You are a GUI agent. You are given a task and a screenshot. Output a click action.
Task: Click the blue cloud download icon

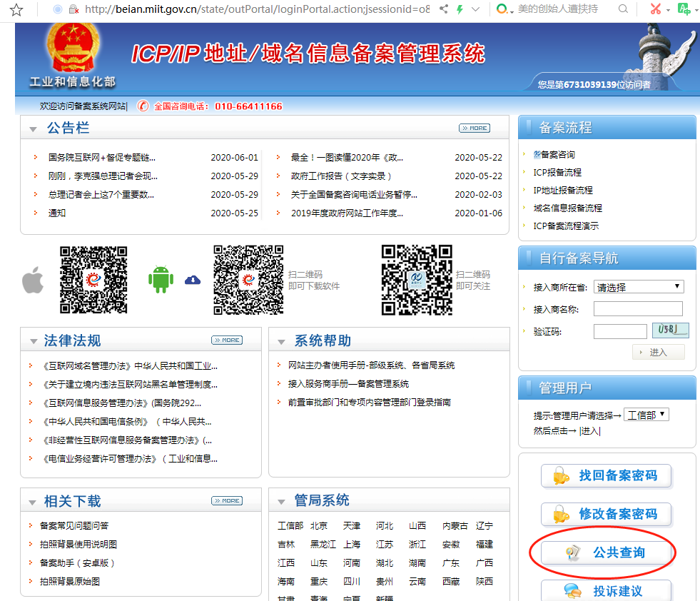pyautogui.click(x=193, y=280)
